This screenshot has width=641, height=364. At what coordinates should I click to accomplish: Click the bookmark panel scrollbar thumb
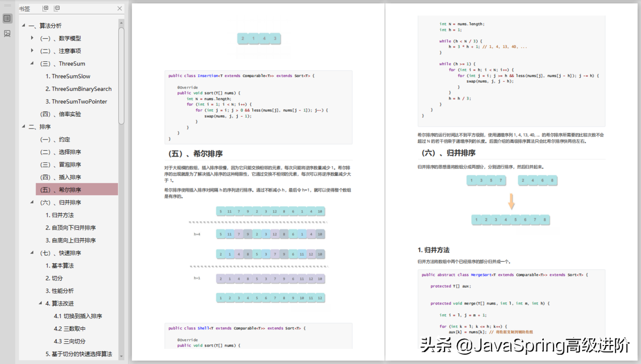[x=121, y=75]
